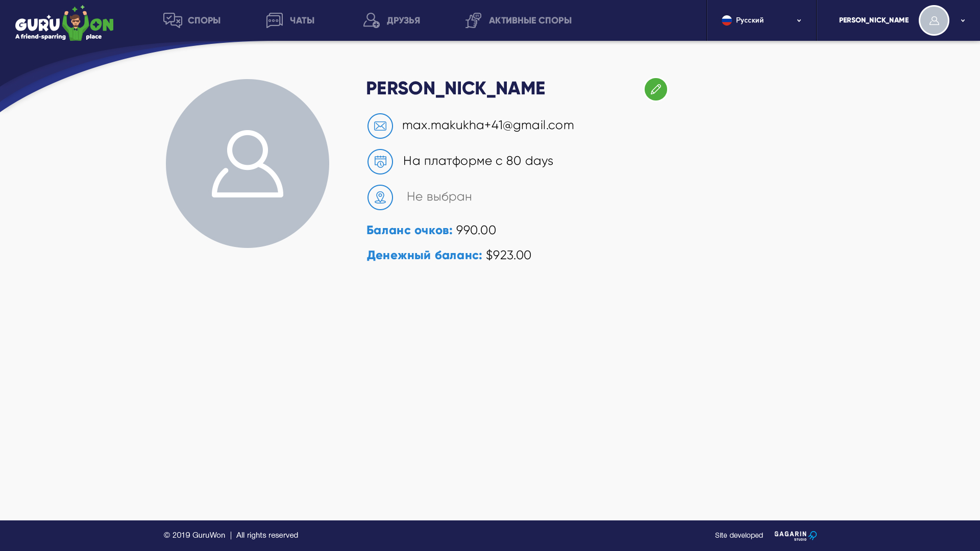
Task: Click the large profile avatar placeholder
Action: coord(248,163)
